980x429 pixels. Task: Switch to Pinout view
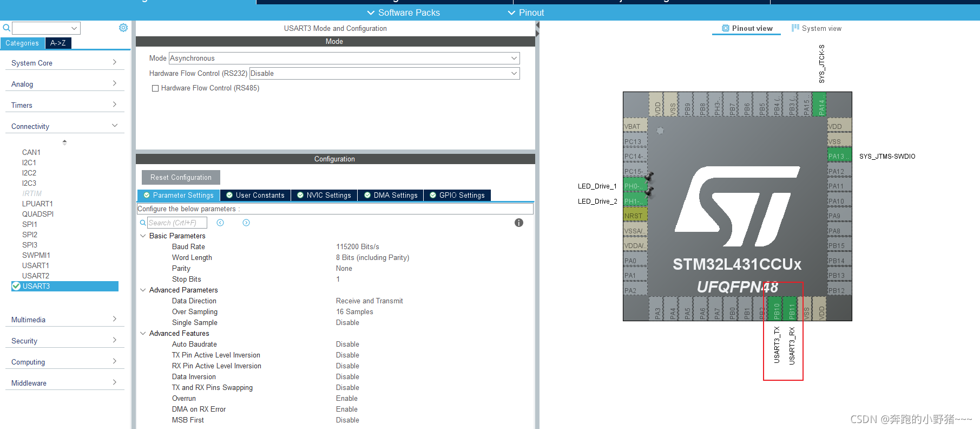747,28
